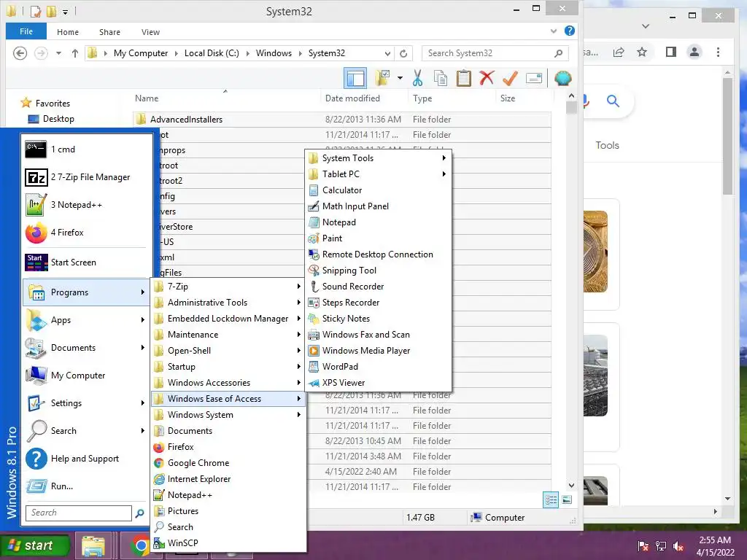Open Windows Media Player
This screenshot has width=747, height=560.
click(379, 351)
